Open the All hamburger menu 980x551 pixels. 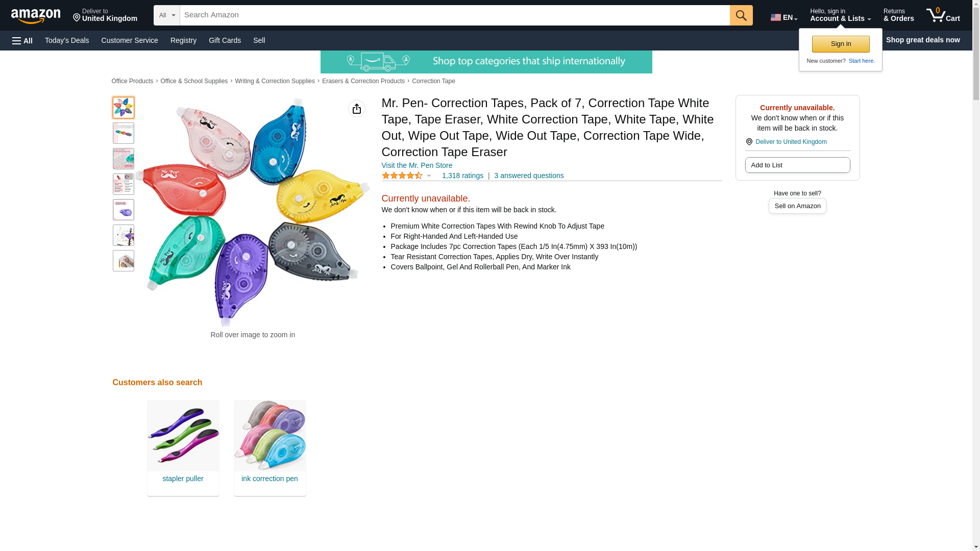tap(22, 41)
